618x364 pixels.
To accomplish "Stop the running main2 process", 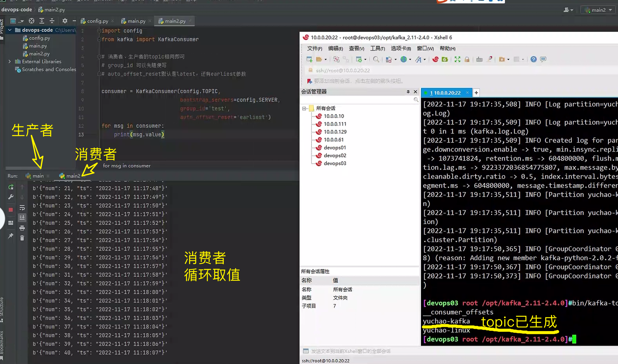I will click(11, 210).
